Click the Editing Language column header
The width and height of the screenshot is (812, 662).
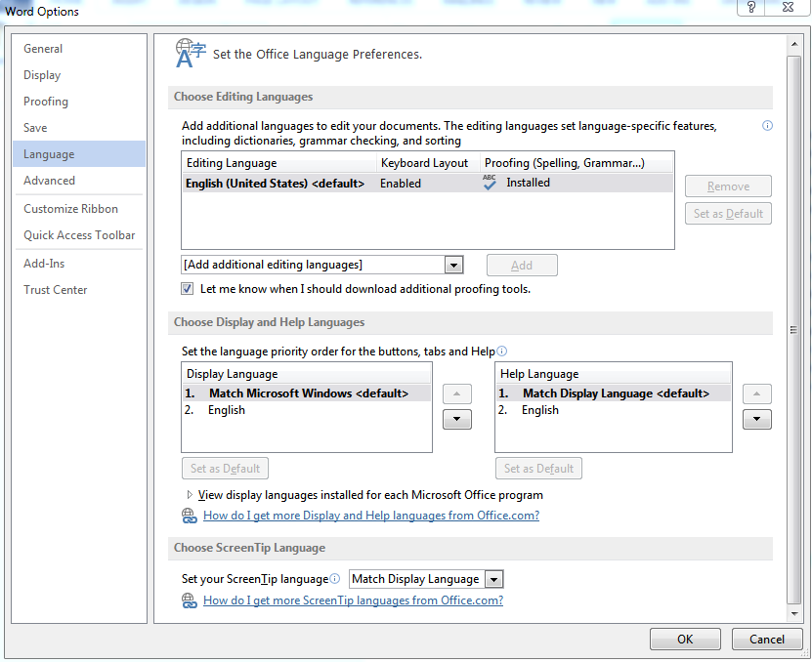279,163
